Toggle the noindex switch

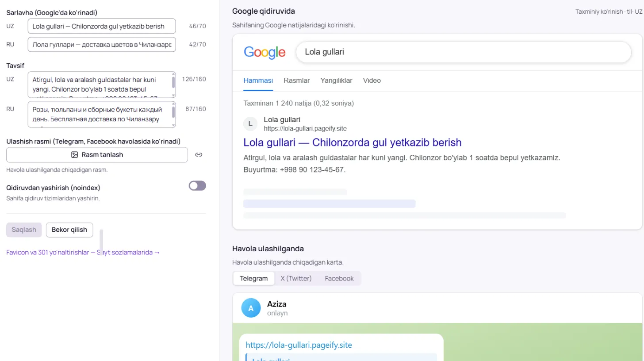(x=197, y=186)
